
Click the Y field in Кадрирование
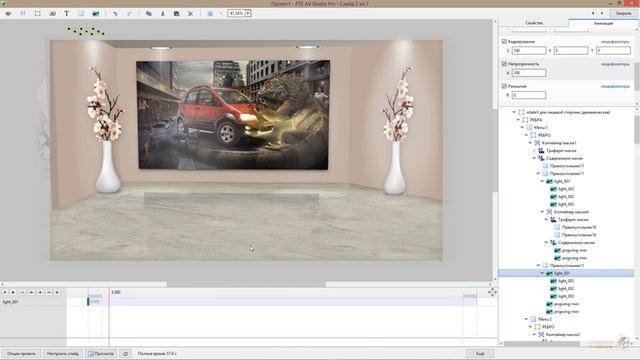(613, 51)
